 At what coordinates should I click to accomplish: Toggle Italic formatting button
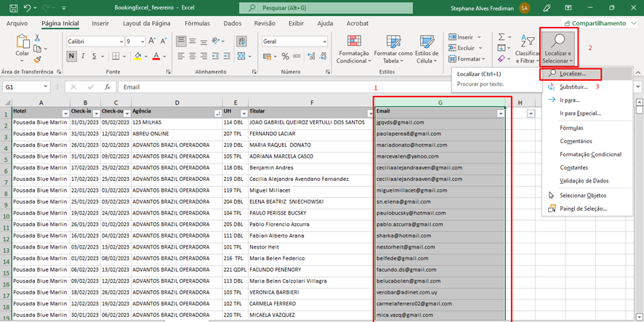83,57
